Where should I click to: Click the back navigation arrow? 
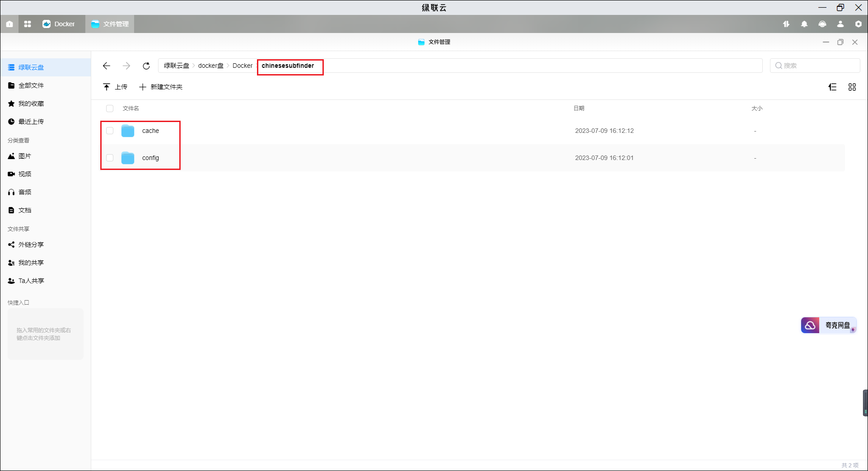pyautogui.click(x=107, y=66)
